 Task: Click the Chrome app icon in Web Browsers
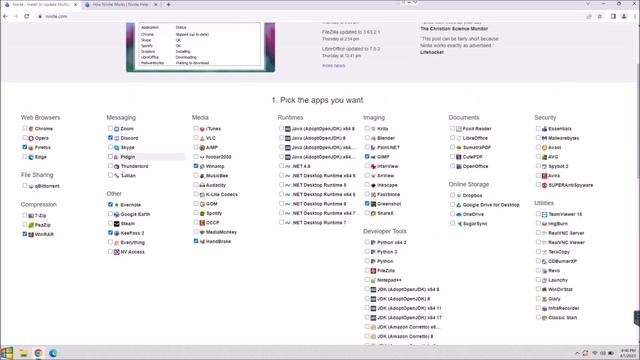pyautogui.click(x=31, y=129)
